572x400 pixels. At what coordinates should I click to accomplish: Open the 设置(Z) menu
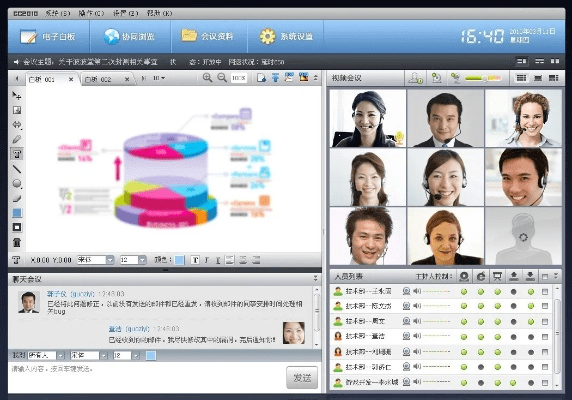click(x=125, y=13)
